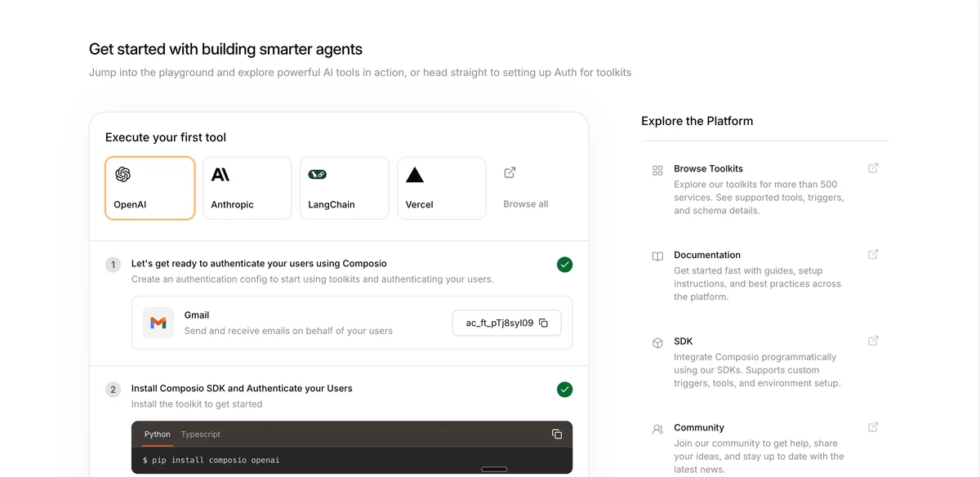The width and height of the screenshot is (980, 477).
Task: Select the Vercel provider logo
Action: coord(415,173)
